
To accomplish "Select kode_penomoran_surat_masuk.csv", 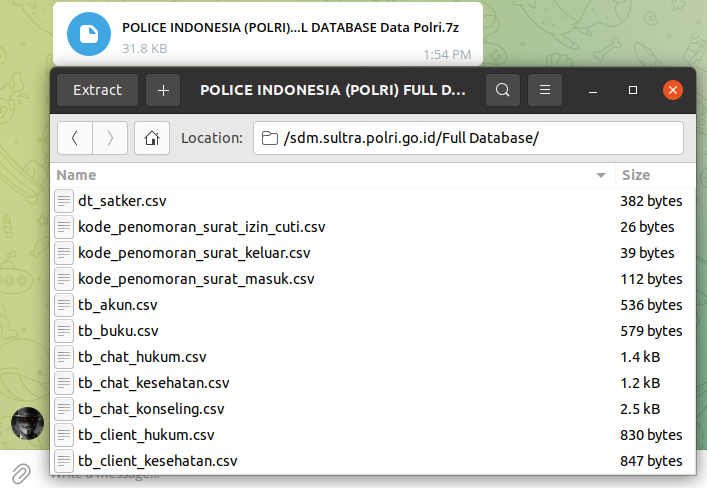I will click(x=373, y=279).
